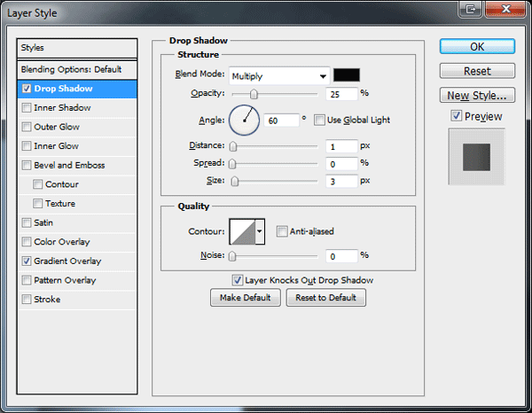Click the Size value input field
Screen dimensions: 532x413
tap(341, 181)
